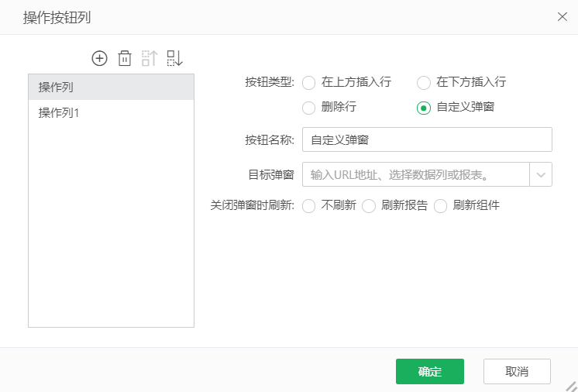Screen dimensions: 578x392
Task: Select the 在下方插入行 radio button
Action: pos(424,83)
